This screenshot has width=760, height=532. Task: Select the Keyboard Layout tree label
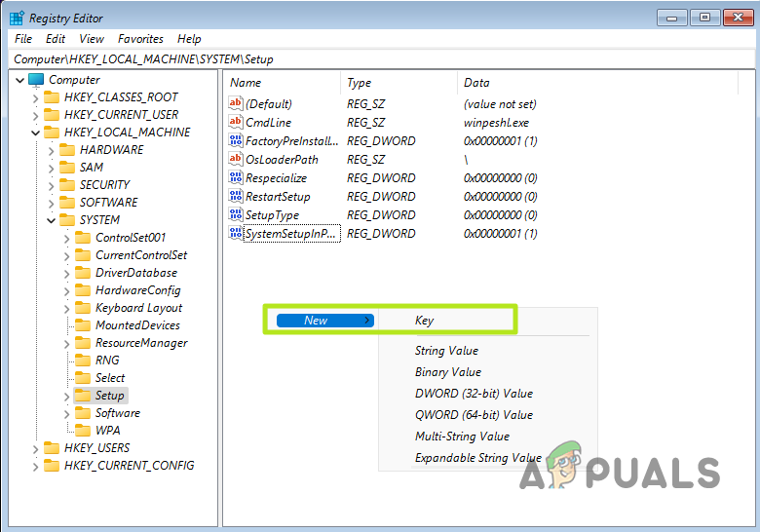[x=138, y=308]
